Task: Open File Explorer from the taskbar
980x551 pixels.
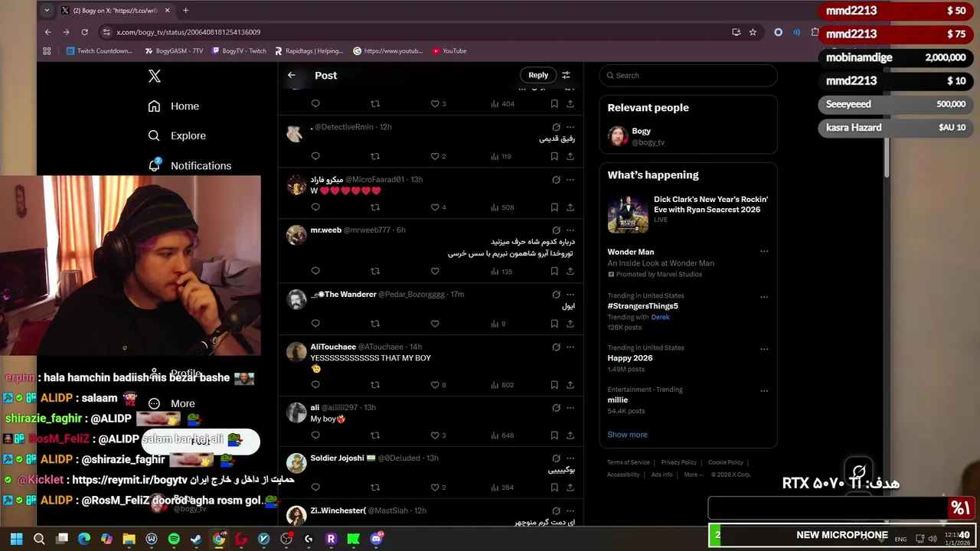Action: click(129, 539)
